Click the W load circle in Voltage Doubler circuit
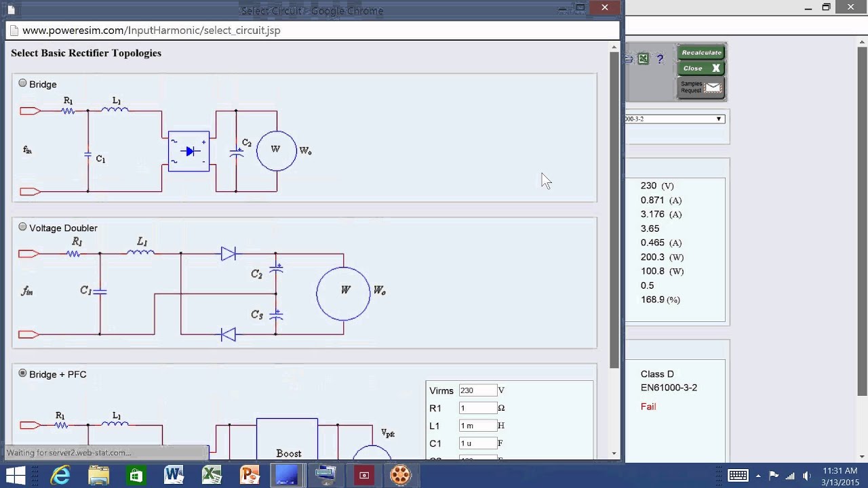Image resolution: width=868 pixels, height=488 pixels. (x=344, y=293)
